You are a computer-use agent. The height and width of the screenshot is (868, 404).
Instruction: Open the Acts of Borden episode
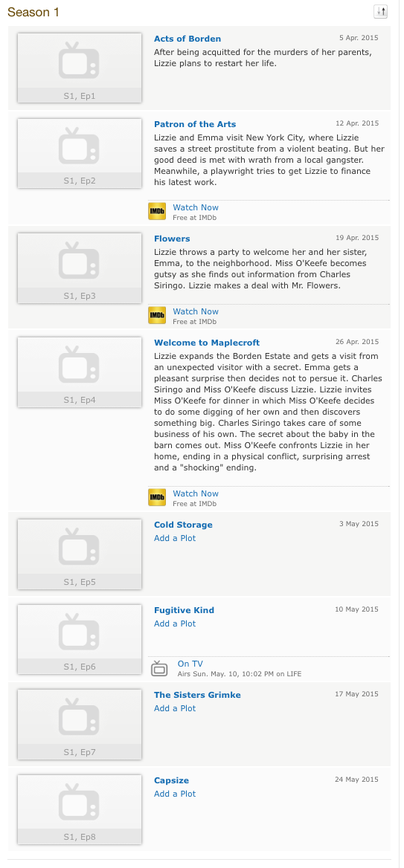click(187, 39)
